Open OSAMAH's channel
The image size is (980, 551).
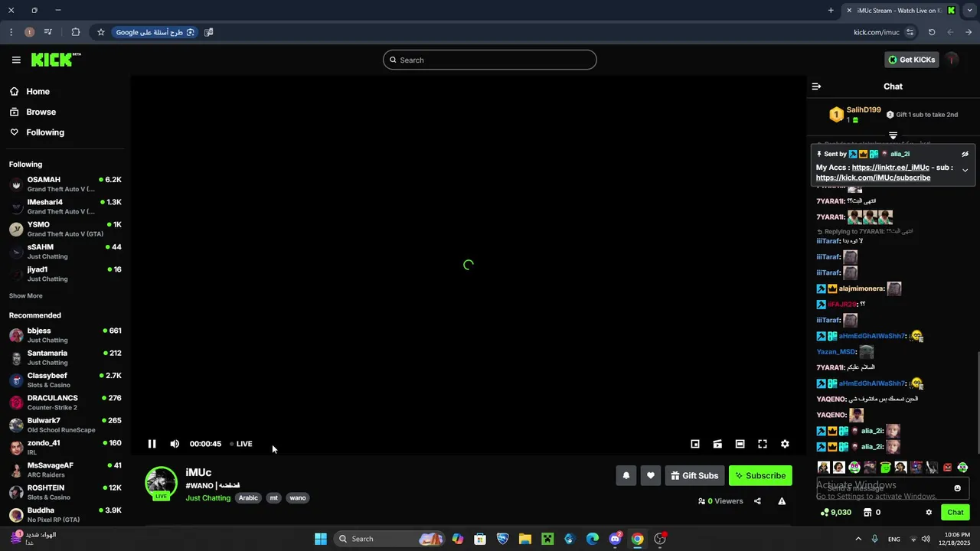65,184
